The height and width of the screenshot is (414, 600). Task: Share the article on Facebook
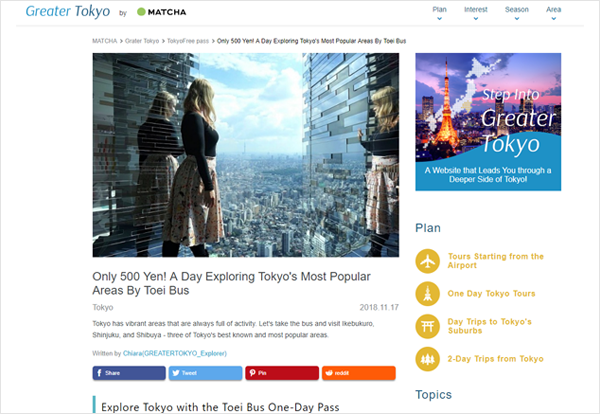[129, 373]
